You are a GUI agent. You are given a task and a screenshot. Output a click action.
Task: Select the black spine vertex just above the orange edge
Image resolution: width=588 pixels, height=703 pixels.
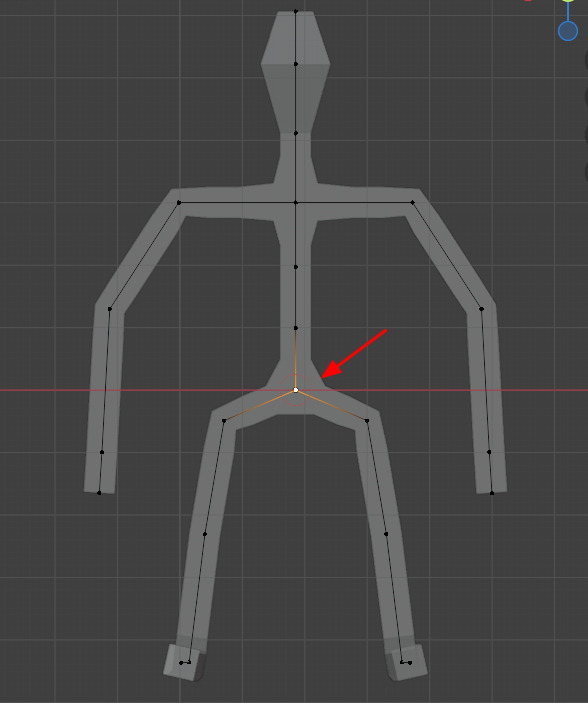coord(296,328)
